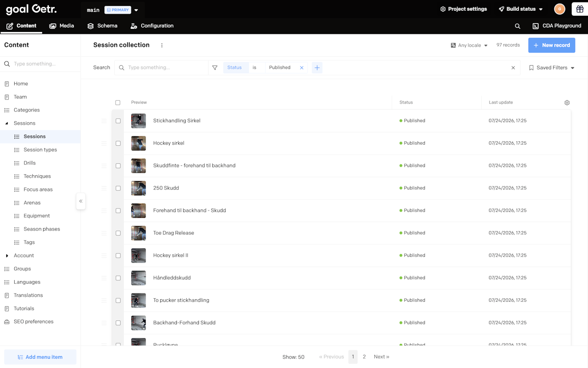Check the Toe Drag Release checkbox
This screenshot has width=588, height=368.
118,233
